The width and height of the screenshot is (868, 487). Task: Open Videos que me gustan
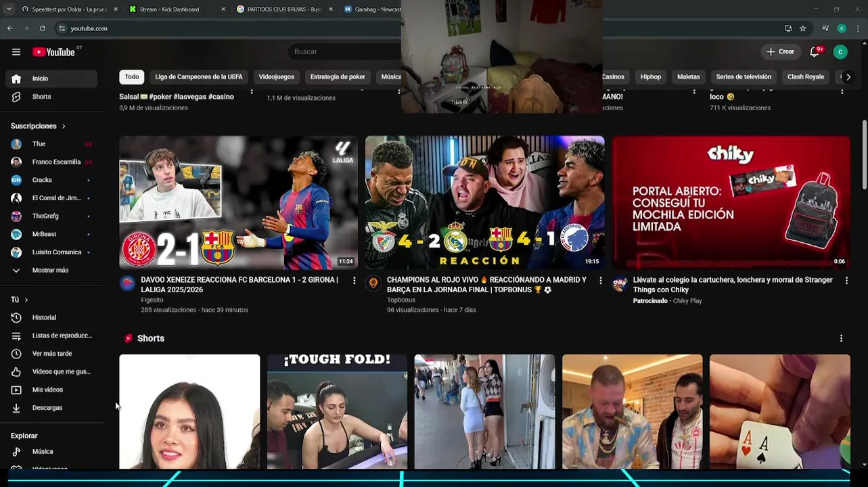tap(51, 371)
